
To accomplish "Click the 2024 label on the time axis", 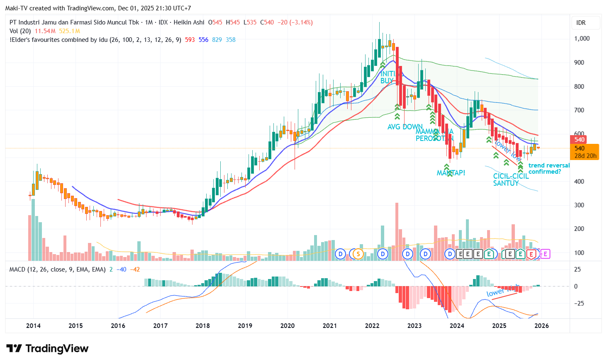I will tap(457, 326).
